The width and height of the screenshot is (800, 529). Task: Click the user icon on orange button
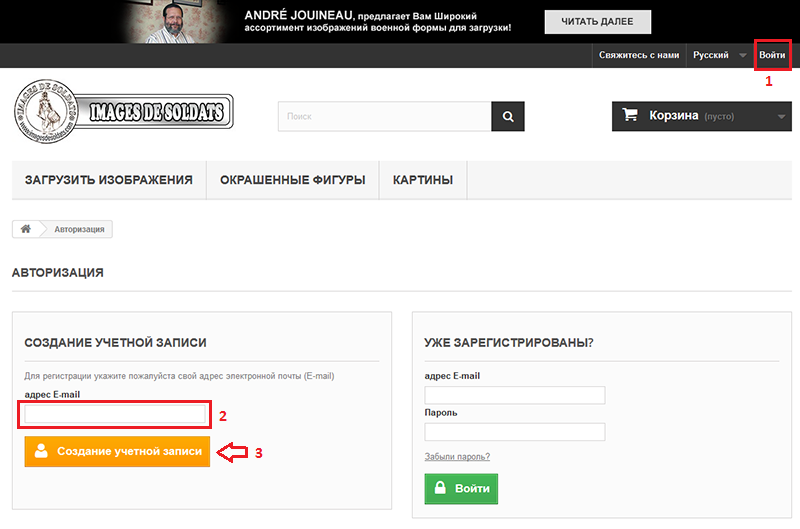click(41, 451)
